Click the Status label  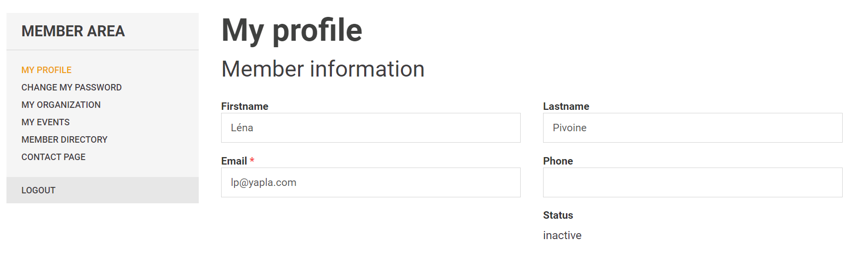coord(557,215)
